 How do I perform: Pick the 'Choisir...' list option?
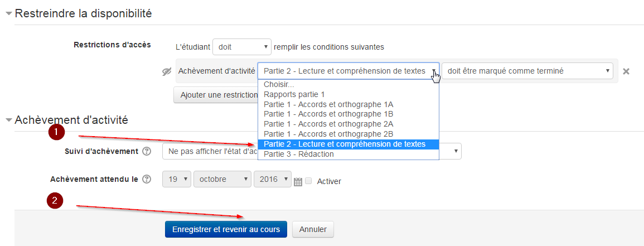point(279,84)
